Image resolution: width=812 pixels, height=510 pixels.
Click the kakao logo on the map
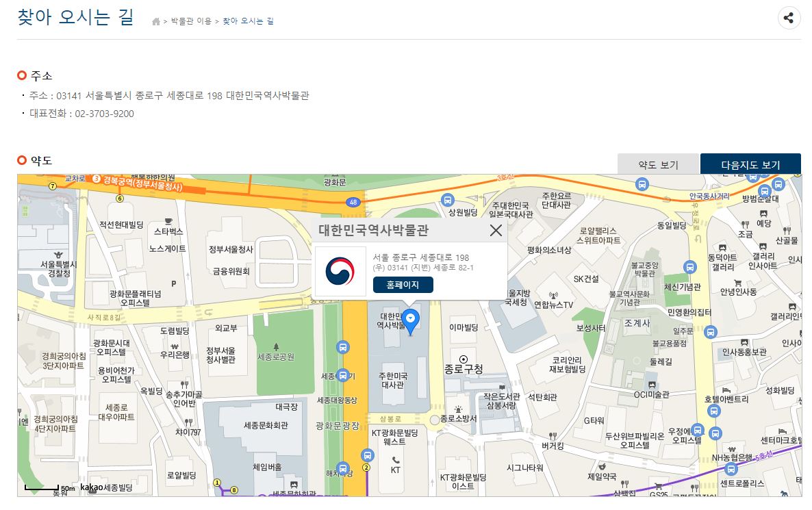click(x=92, y=487)
